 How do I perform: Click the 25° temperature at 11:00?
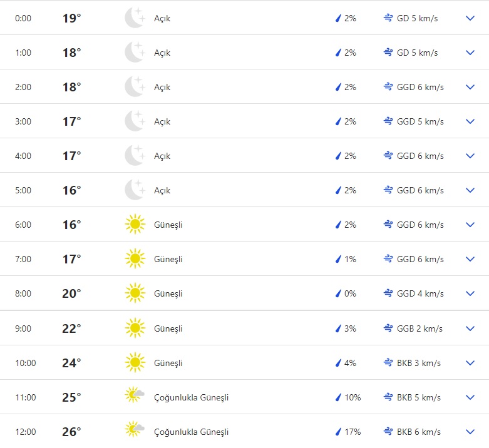[x=71, y=397]
